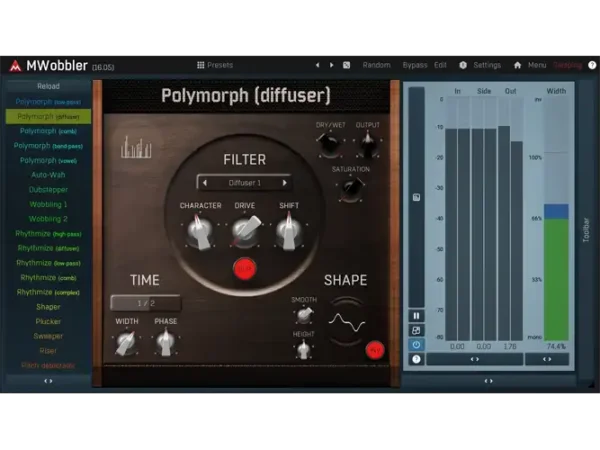Click the Phase knob
The width and height of the screenshot is (600, 450).
coord(166,342)
